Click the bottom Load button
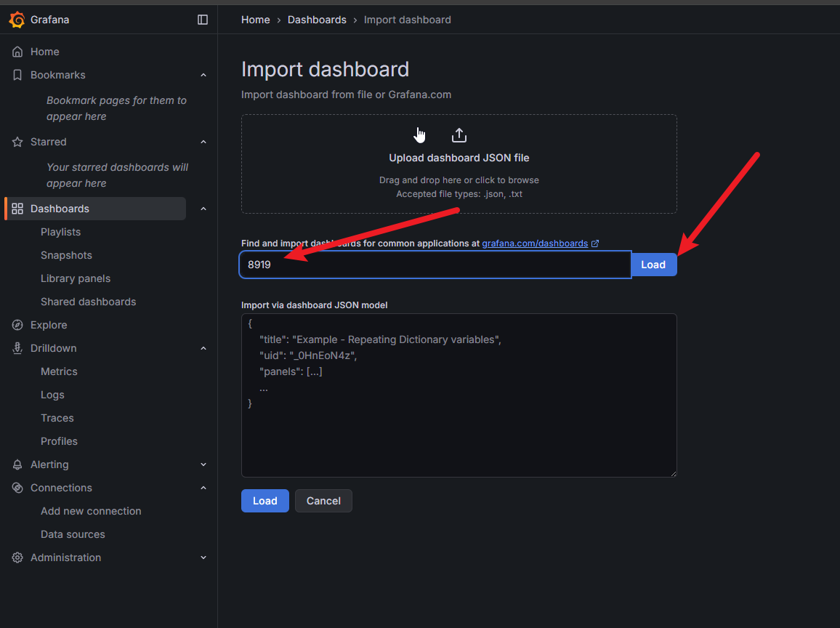The width and height of the screenshot is (840, 628). (x=265, y=501)
